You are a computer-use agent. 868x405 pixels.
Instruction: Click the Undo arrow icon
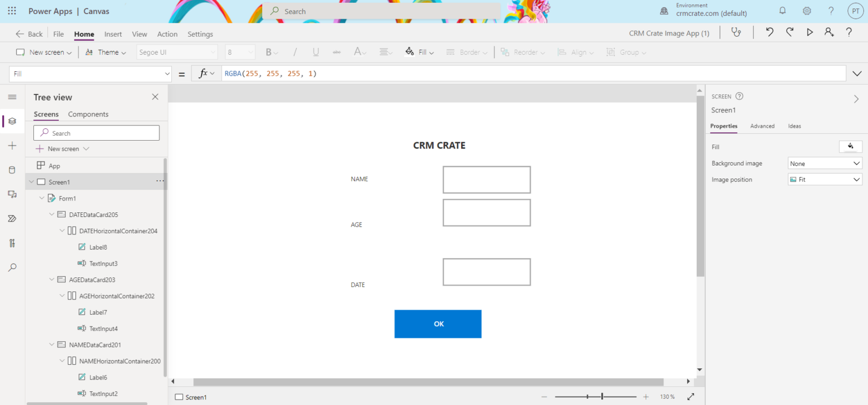point(769,32)
